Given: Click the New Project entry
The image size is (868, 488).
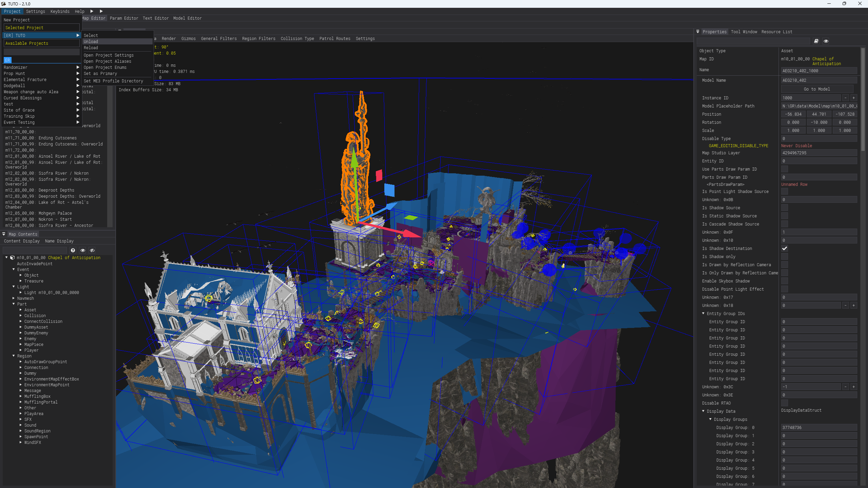Looking at the screenshot, I should click(17, 20).
